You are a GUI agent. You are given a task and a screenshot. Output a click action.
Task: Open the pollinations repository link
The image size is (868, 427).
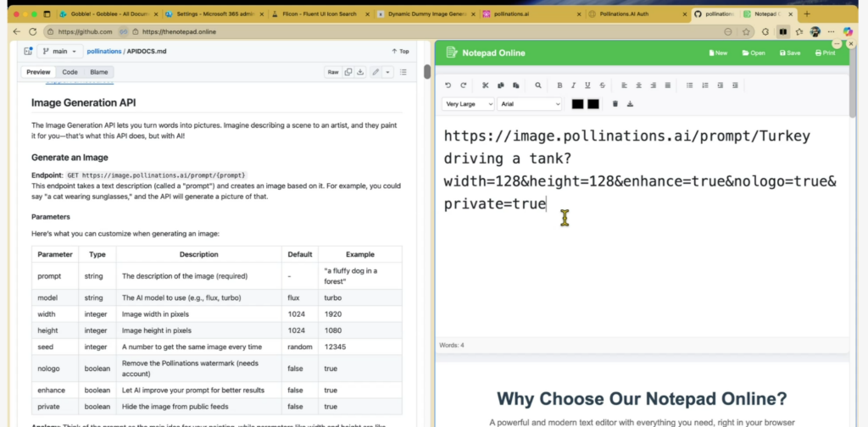coord(104,52)
